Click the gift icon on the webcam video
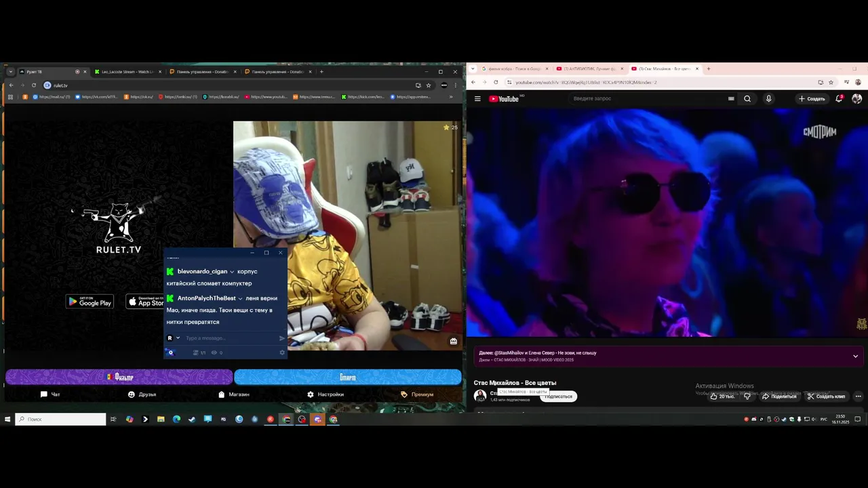868x488 pixels. coord(454,342)
